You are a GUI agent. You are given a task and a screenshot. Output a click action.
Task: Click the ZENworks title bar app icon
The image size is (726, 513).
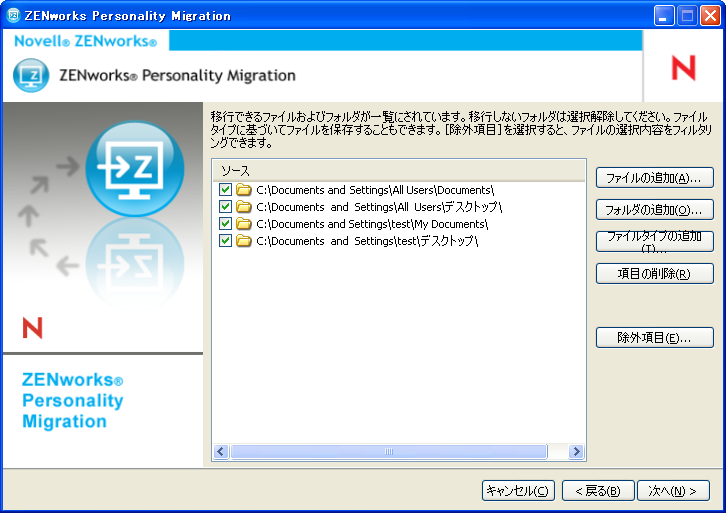(x=13, y=15)
